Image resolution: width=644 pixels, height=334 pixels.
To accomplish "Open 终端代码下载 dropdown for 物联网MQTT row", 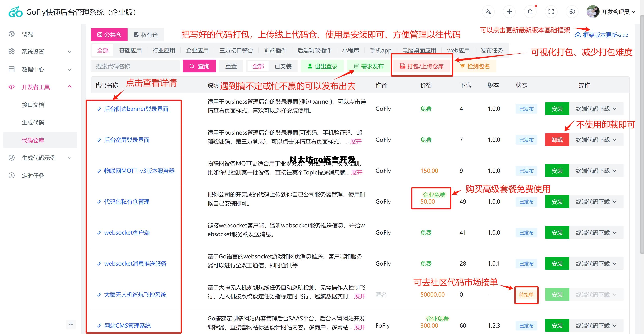I will point(596,171).
